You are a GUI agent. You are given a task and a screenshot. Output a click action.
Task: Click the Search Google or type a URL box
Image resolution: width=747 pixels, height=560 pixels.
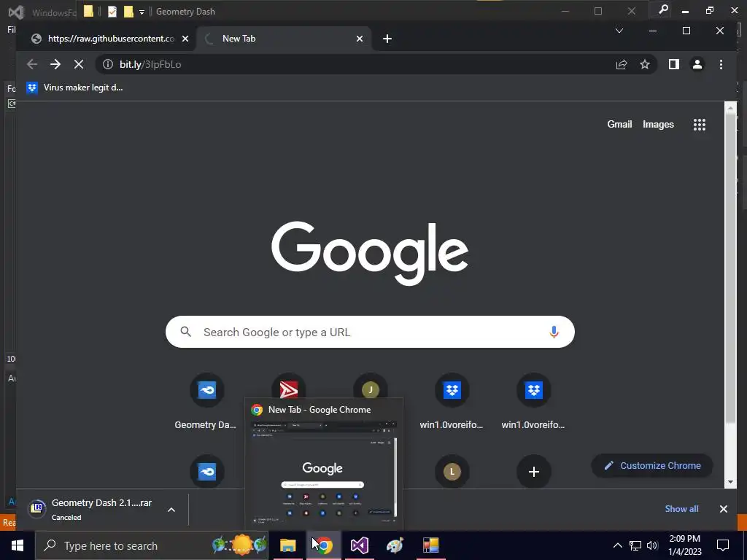pyautogui.click(x=370, y=332)
